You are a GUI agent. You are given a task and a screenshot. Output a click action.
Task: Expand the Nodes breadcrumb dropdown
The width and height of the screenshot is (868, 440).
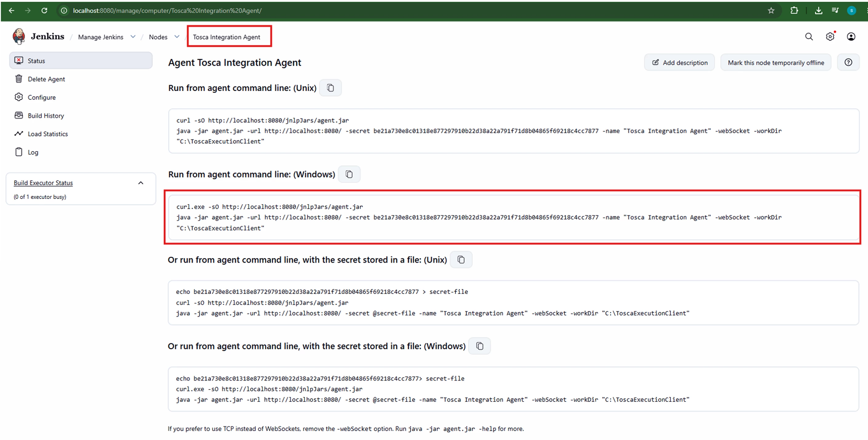click(177, 37)
